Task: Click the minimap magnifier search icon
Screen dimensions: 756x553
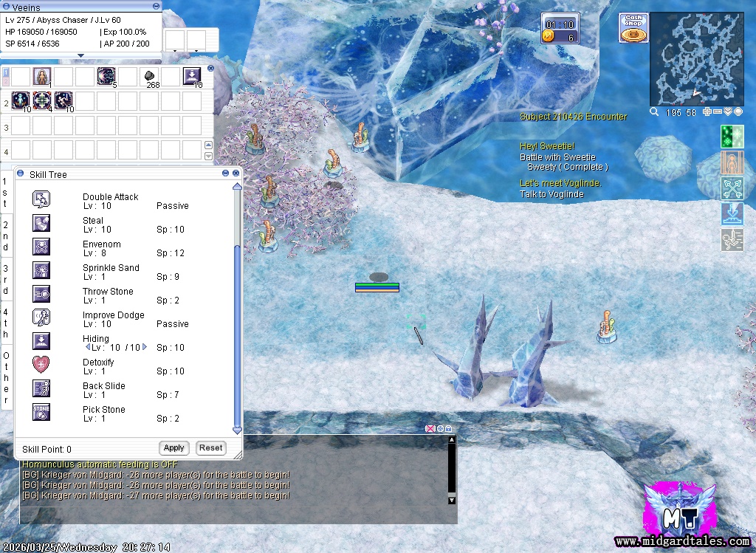Action: (654, 111)
